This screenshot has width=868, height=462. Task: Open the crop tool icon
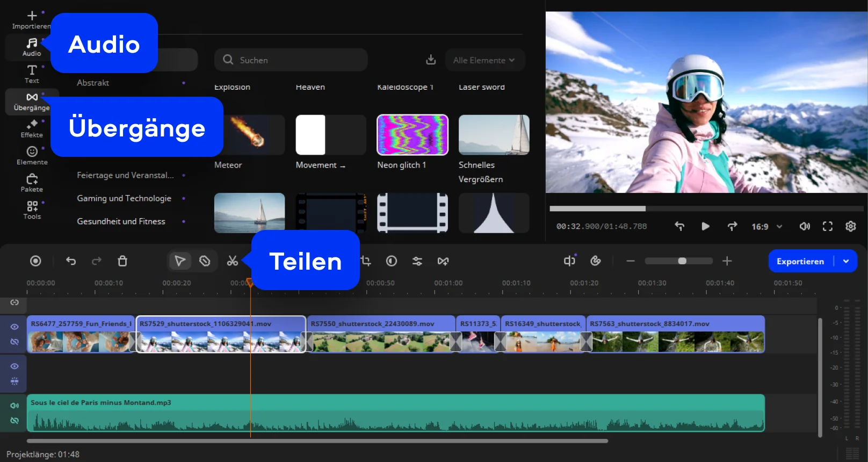366,261
